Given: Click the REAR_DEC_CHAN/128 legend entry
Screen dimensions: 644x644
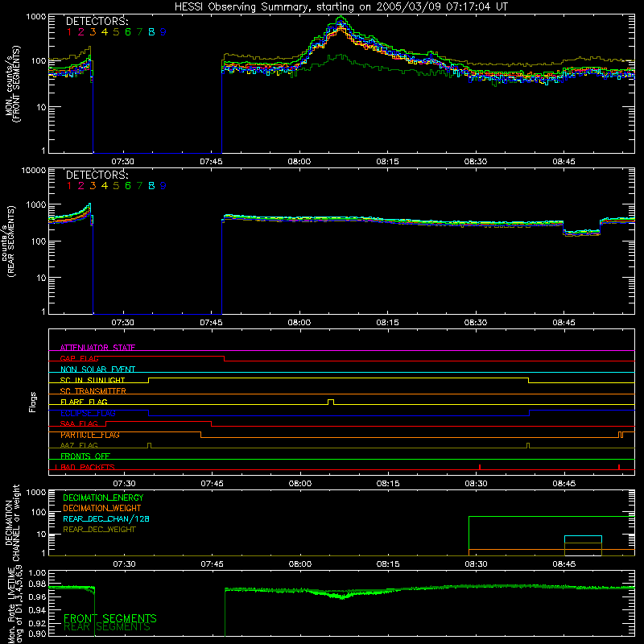Looking at the screenshot, I should tap(106, 518).
